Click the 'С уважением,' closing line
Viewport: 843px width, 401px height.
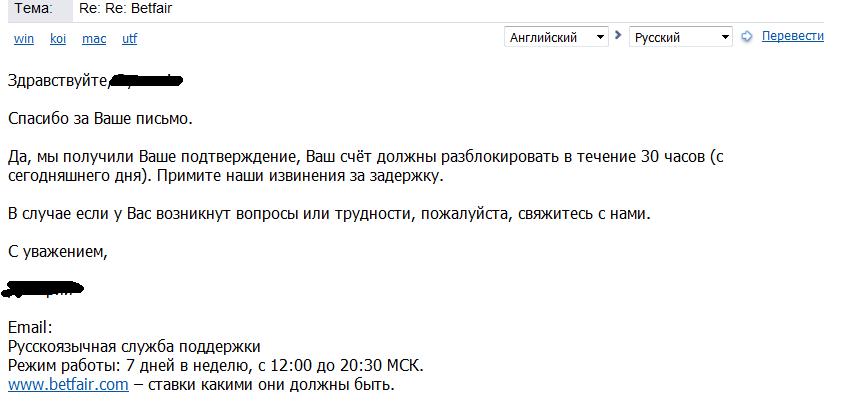pyautogui.click(x=57, y=251)
